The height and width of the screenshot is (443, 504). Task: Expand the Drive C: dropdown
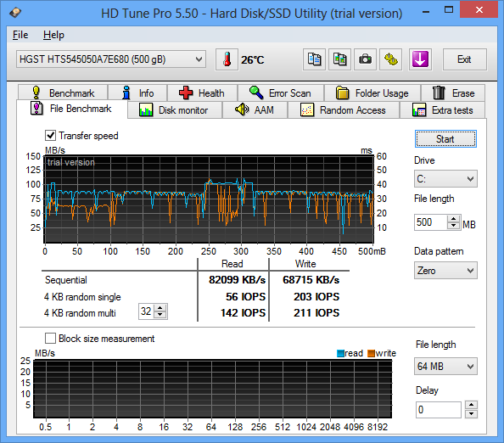445,179
